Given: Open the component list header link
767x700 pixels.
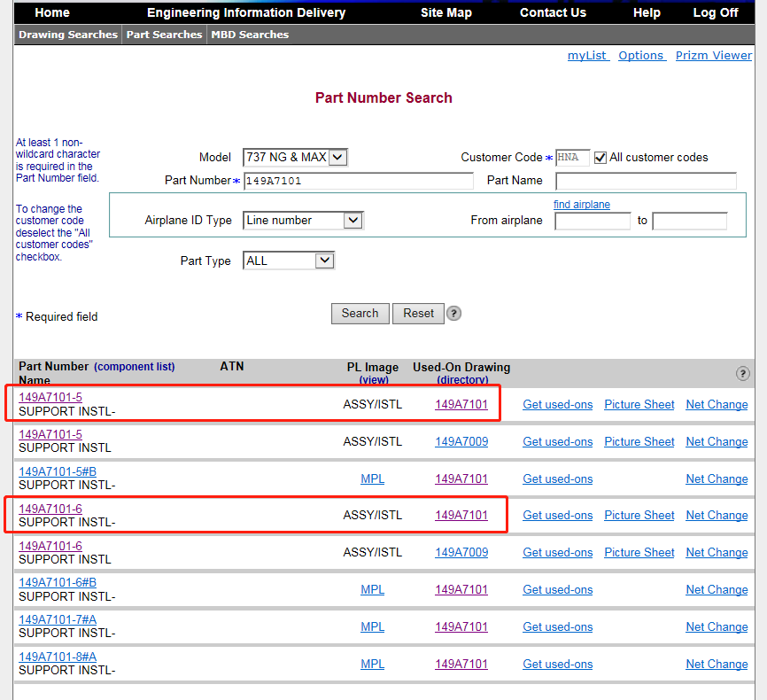Looking at the screenshot, I should click(x=135, y=367).
